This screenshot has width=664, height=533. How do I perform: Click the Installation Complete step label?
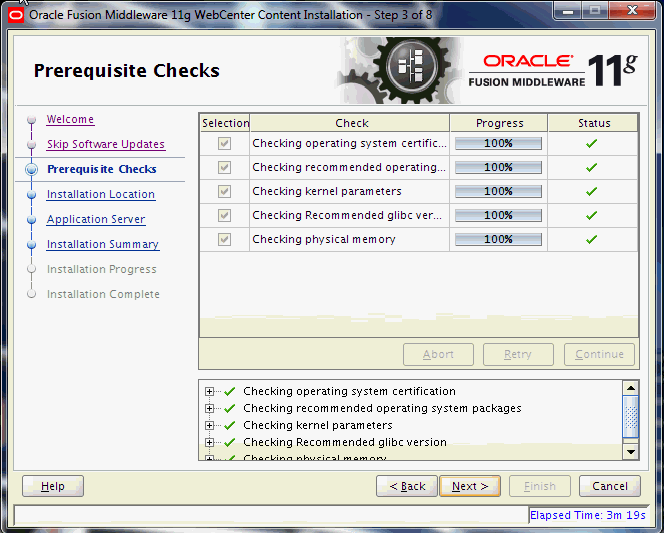(x=103, y=294)
